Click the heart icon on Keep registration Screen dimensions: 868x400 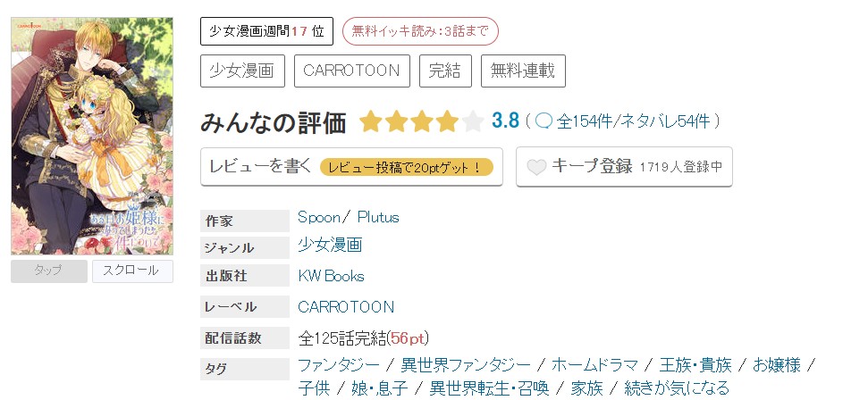tap(535, 167)
